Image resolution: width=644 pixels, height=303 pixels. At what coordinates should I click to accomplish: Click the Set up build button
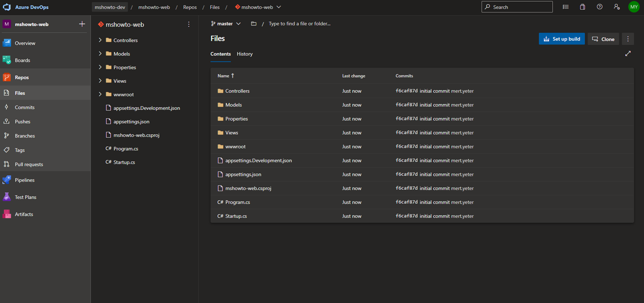point(562,39)
